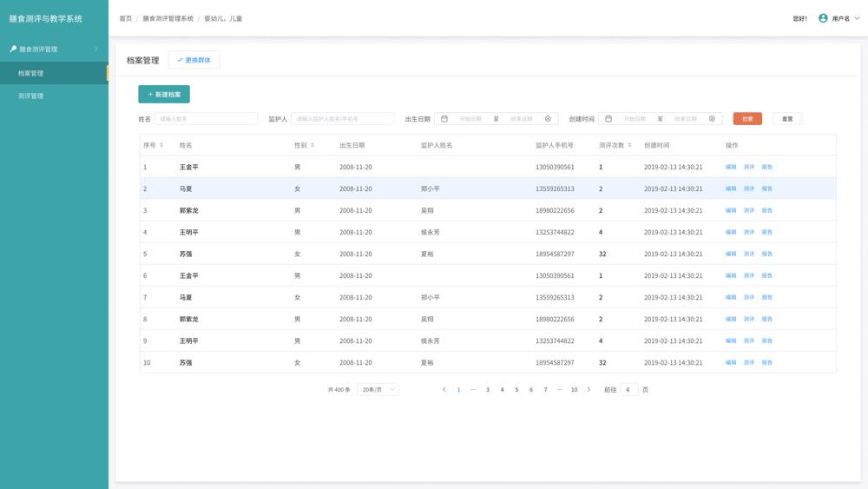Go to 首页 breadcrumb
The width and height of the screenshot is (868, 489).
click(x=126, y=18)
